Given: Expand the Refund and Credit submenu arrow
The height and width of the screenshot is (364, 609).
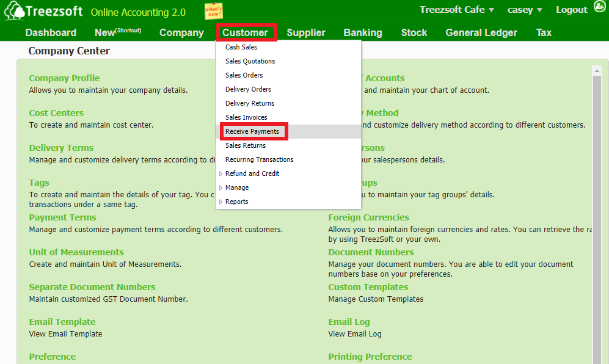Looking at the screenshot, I should click(x=221, y=173).
